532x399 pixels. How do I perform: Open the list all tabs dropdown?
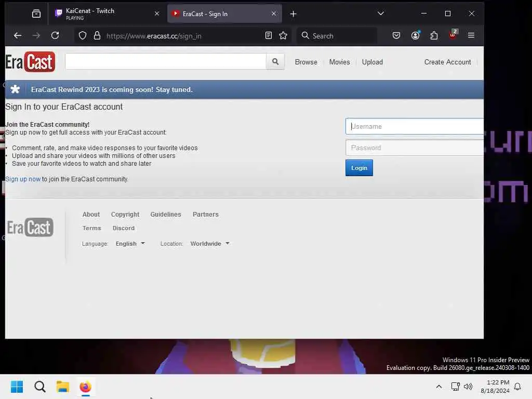[x=381, y=14]
